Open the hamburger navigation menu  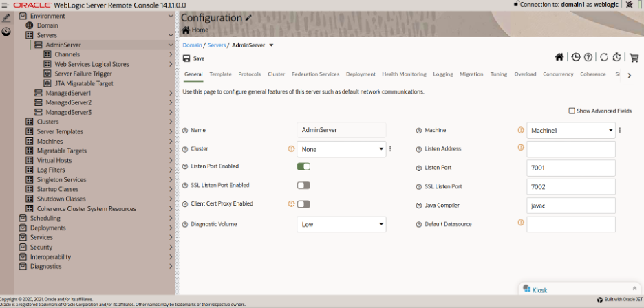pos(6,5)
